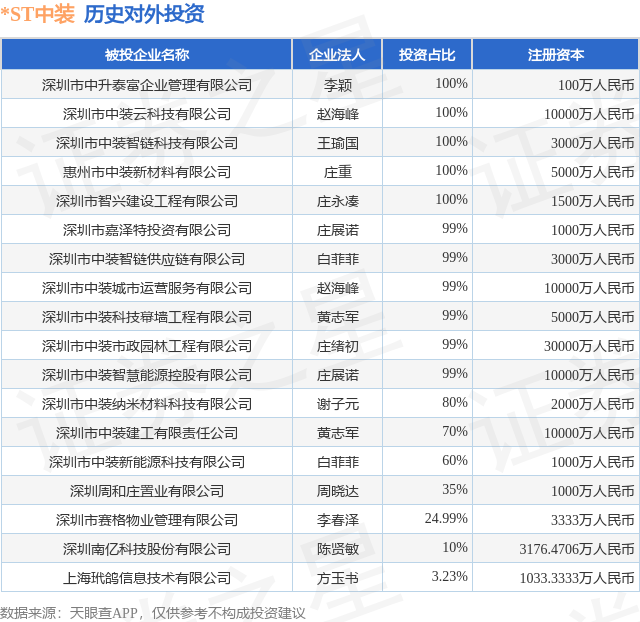
Task: Select 惠州市中装新材料有限公司 company name
Action: pyautogui.click(x=147, y=172)
